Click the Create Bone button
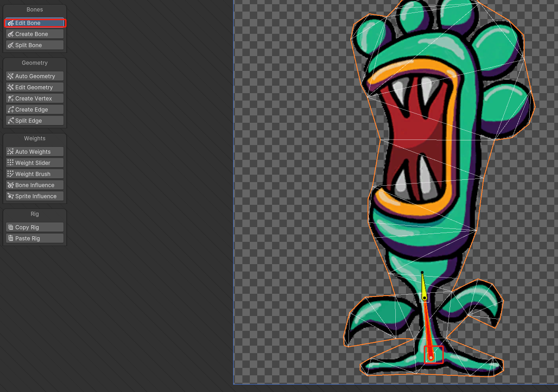The image size is (558, 392). 35,34
